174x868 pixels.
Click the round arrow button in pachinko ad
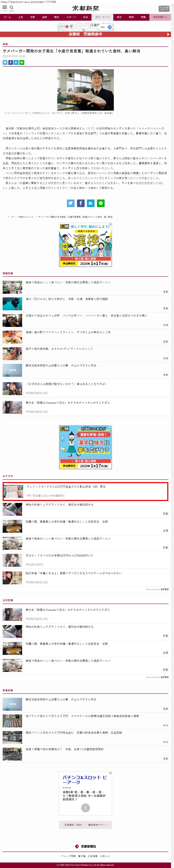click(85, 808)
